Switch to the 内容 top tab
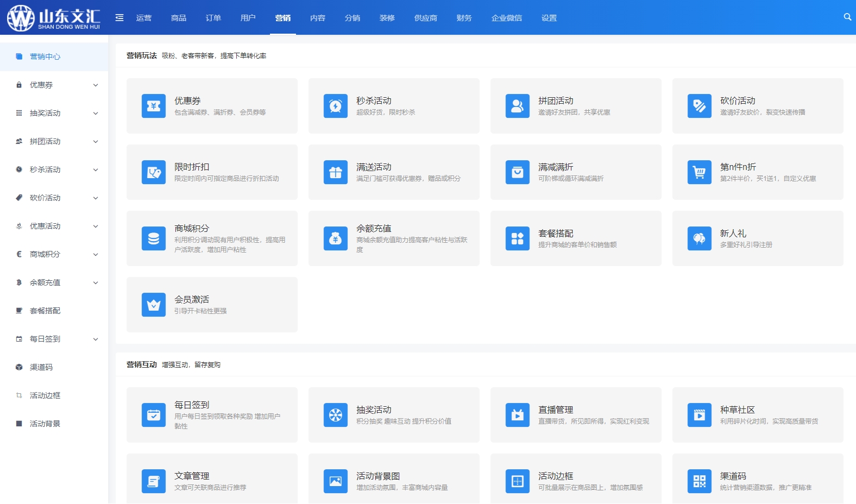This screenshot has height=504, width=856. click(x=318, y=18)
